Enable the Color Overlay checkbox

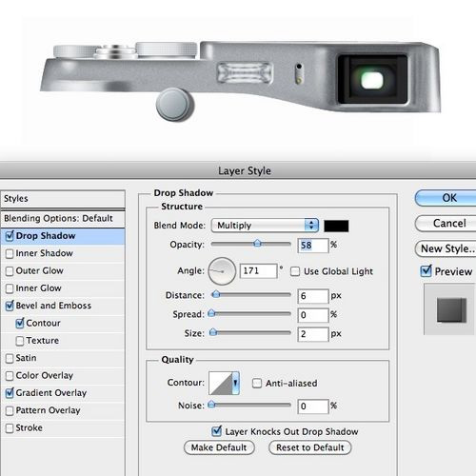10,376
